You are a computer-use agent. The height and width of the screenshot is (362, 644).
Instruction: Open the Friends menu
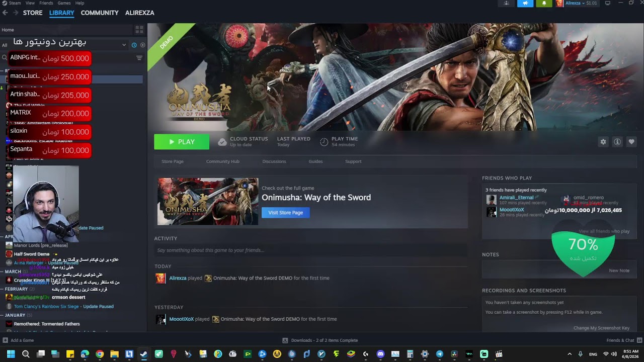pos(46,3)
